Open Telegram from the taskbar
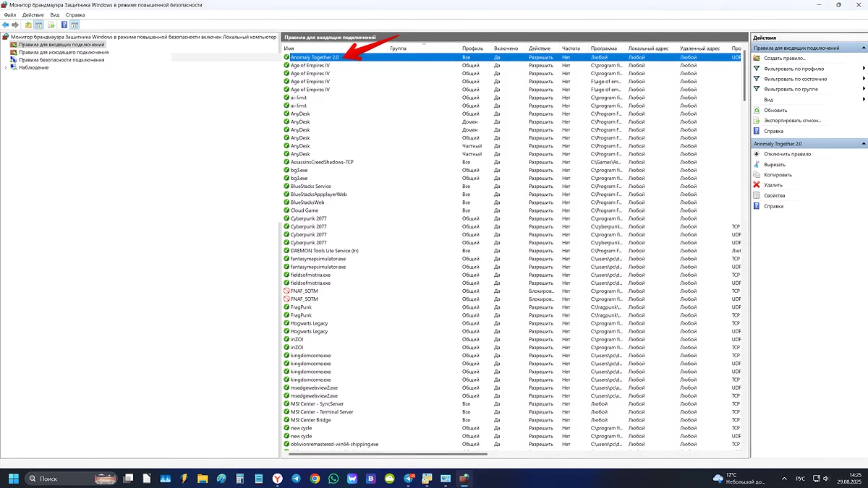 [297, 479]
